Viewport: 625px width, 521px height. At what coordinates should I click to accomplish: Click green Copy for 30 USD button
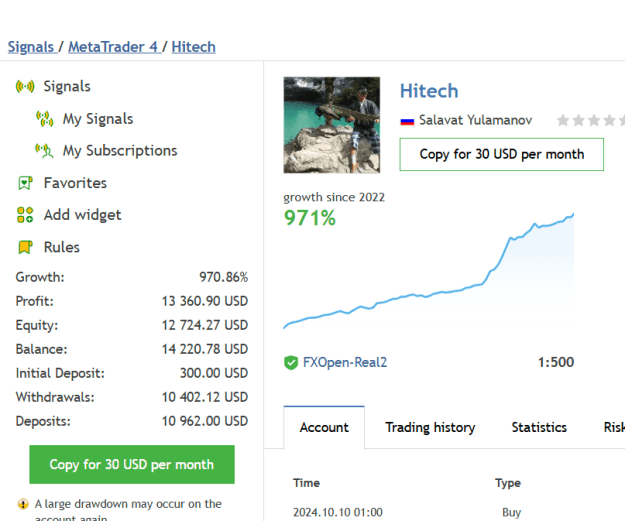tap(132, 464)
